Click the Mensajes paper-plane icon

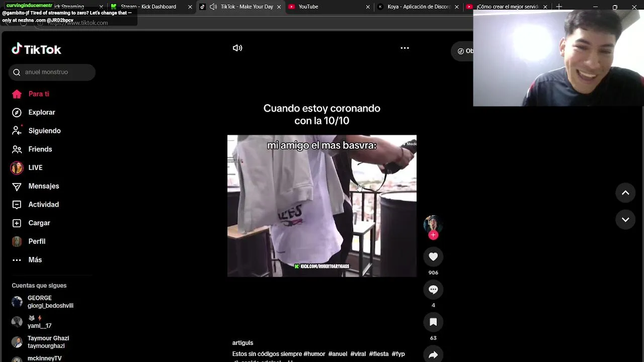tap(17, 187)
